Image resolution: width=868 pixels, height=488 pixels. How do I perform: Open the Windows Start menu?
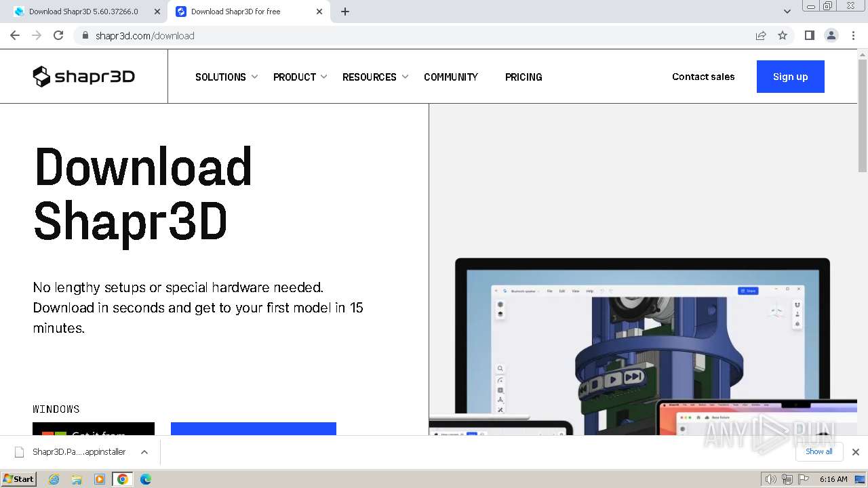[19, 479]
